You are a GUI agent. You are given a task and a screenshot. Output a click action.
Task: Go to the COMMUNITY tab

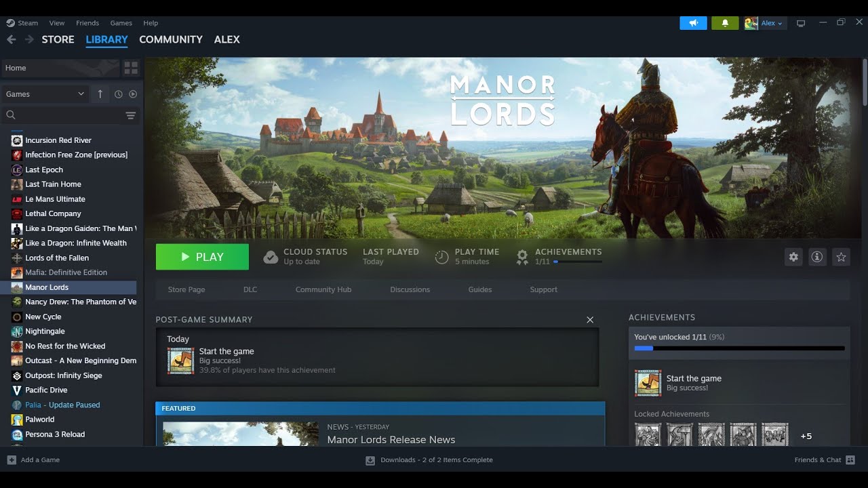[171, 39]
